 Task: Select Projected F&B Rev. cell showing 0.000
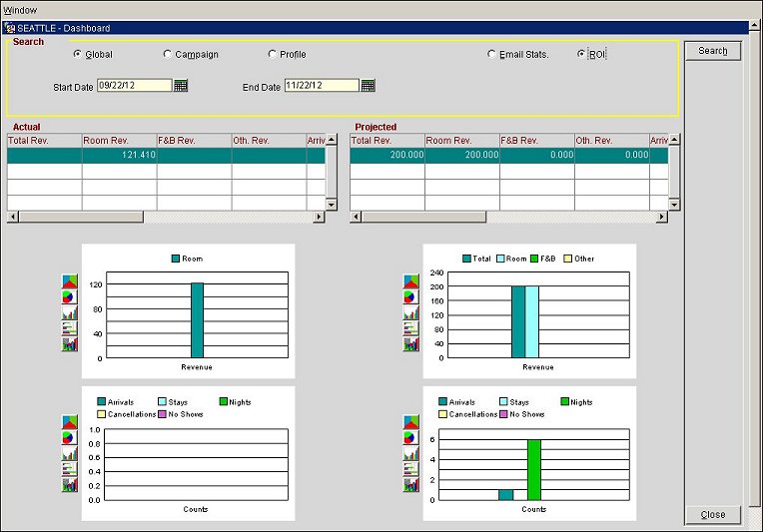(537, 155)
